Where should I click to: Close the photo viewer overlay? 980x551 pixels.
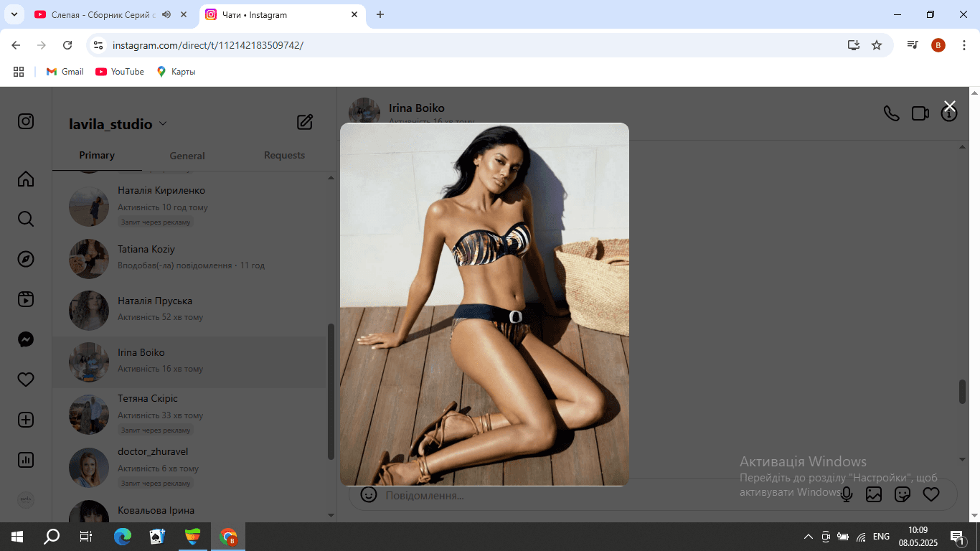tap(950, 106)
